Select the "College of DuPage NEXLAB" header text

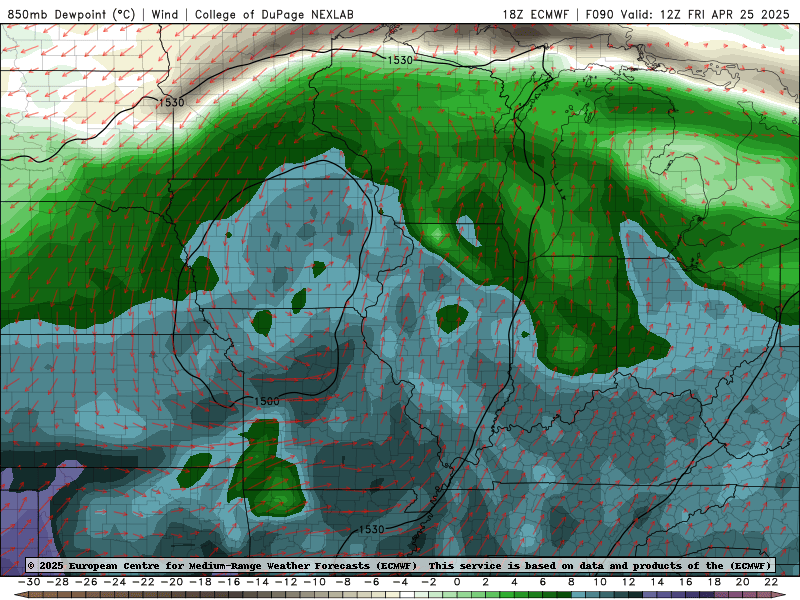[x=274, y=14]
